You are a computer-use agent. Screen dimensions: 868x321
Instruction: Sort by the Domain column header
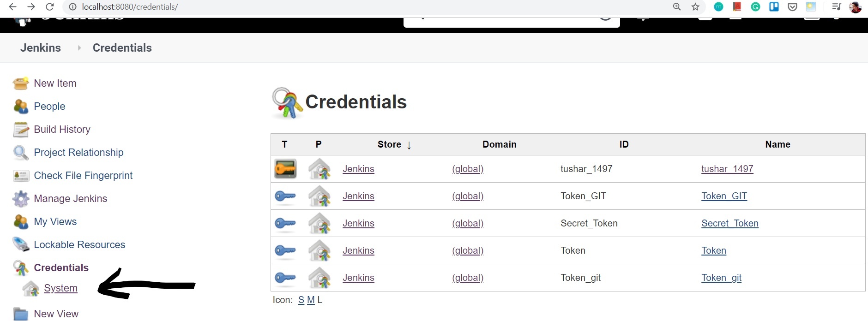click(x=499, y=144)
